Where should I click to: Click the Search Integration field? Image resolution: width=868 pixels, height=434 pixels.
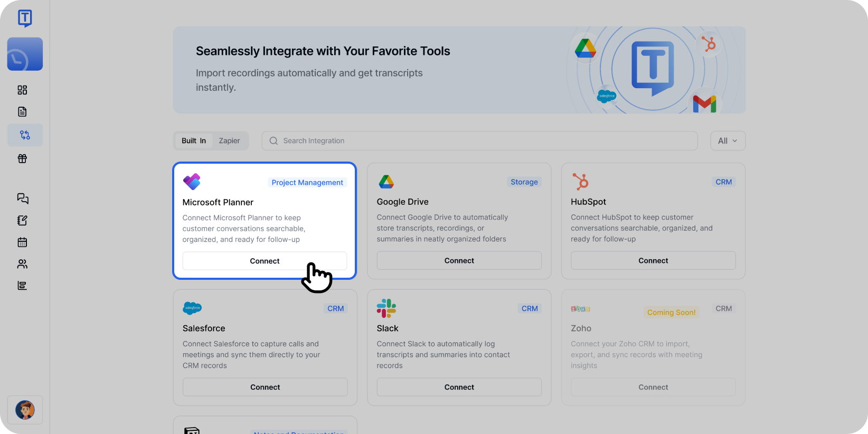pos(479,141)
